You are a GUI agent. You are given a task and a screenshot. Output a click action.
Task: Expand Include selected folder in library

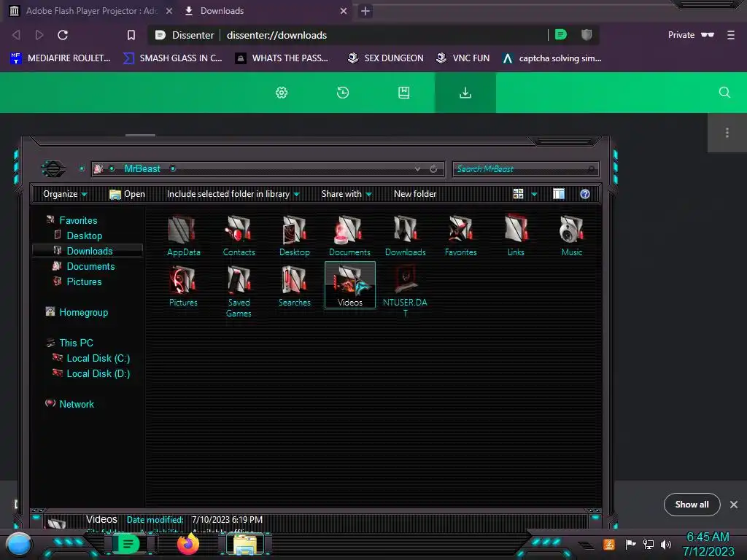(x=233, y=194)
